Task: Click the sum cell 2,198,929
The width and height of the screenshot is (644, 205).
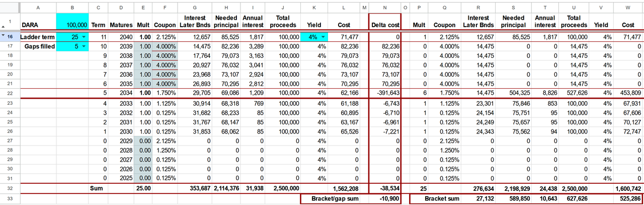Action: (x=512, y=188)
